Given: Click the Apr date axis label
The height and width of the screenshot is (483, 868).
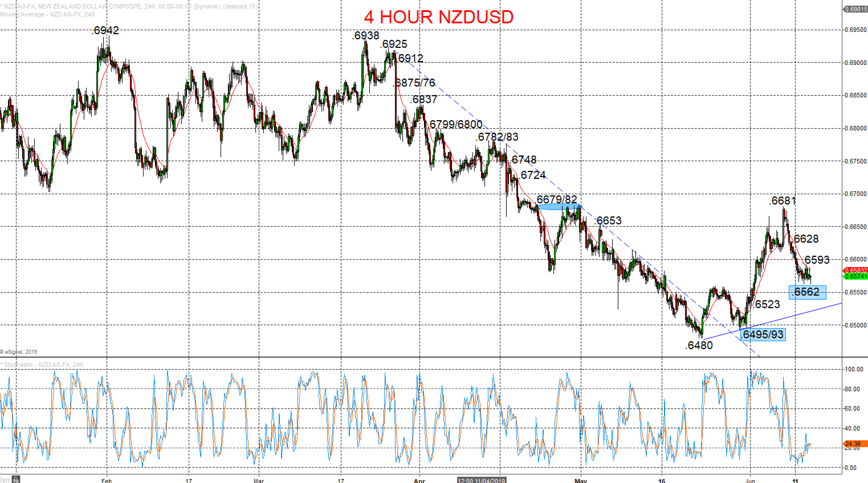Looking at the screenshot, I should click(419, 480).
